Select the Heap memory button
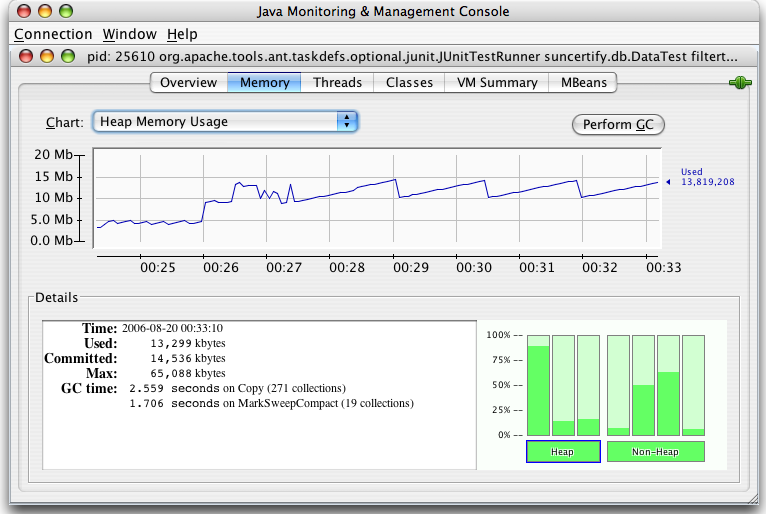 (x=563, y=451)
